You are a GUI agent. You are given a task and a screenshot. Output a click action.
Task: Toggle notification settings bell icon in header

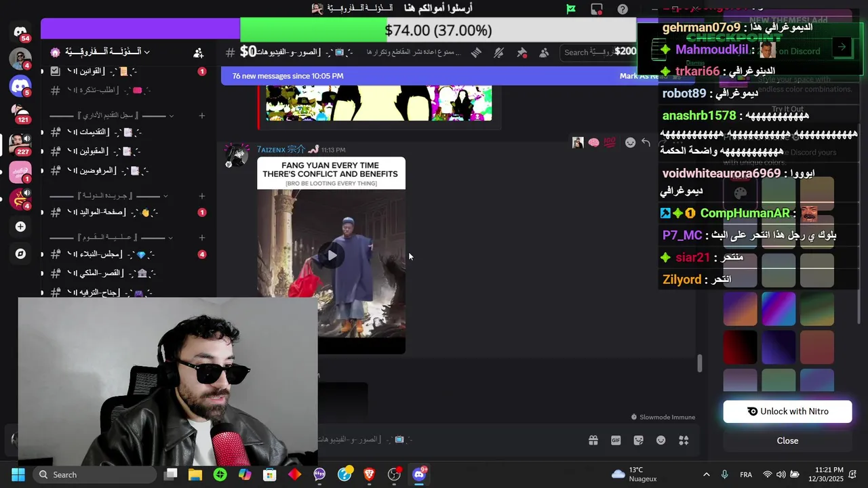pos(499,52)
